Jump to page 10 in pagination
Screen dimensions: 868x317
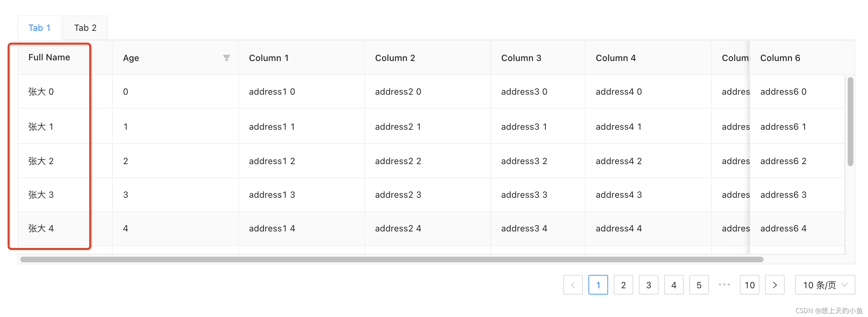(749, 285)
